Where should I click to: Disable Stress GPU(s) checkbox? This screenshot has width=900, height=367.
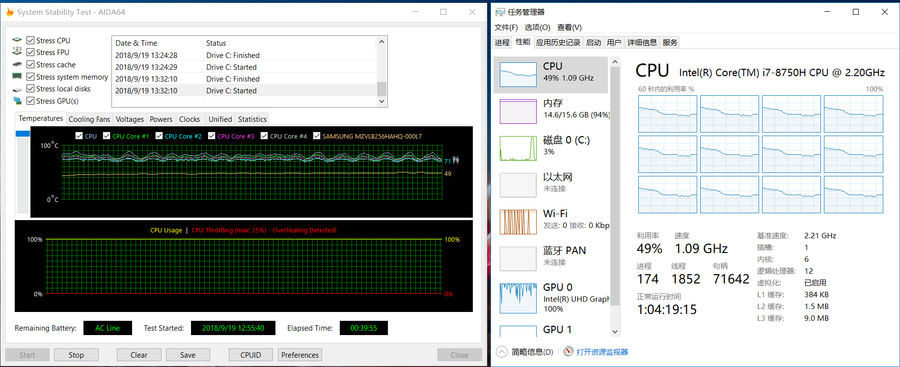[30, 101]
